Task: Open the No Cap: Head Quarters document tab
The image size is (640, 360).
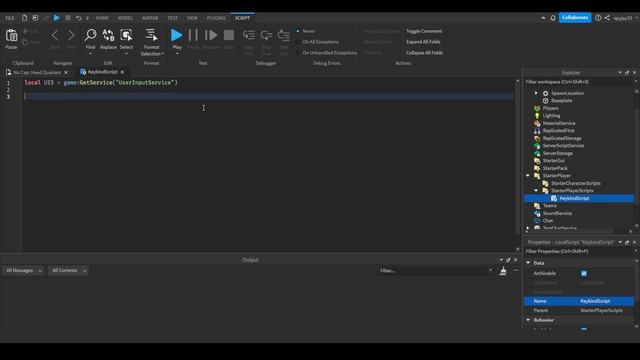Action: [37, 72]
